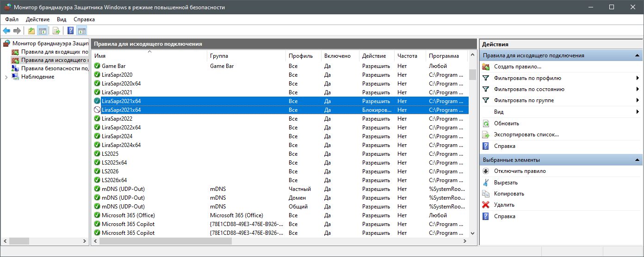
Task: Select the LS2026 rule row
Action: [x=280, y=171]
